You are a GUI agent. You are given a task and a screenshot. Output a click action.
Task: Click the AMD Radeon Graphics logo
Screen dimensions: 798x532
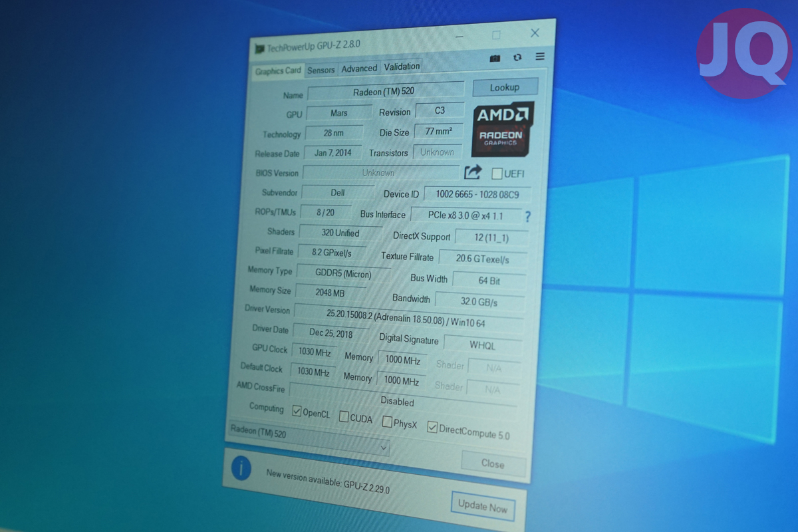click(502, 129)
